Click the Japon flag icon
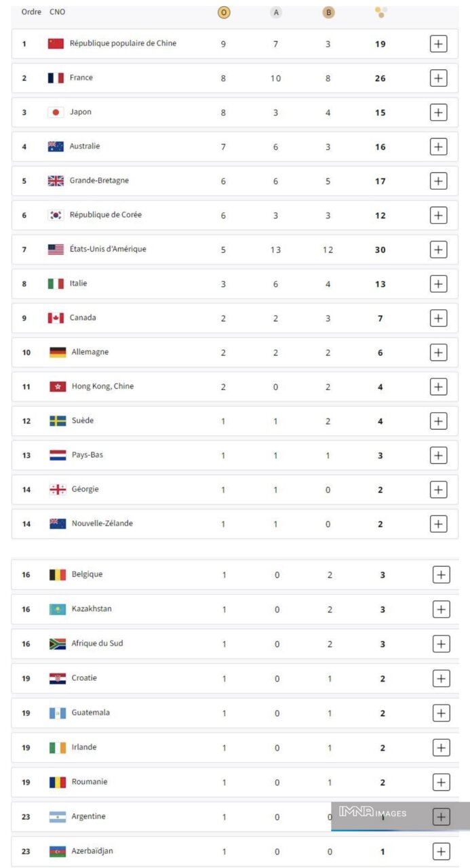Screen dimensions: 470x868 56,113
